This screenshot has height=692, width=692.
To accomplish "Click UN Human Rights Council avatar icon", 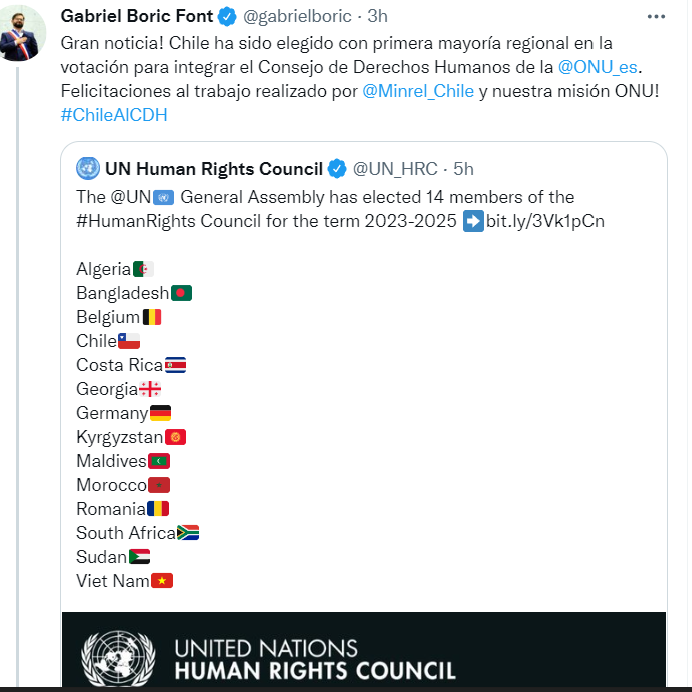I will 87,168.
